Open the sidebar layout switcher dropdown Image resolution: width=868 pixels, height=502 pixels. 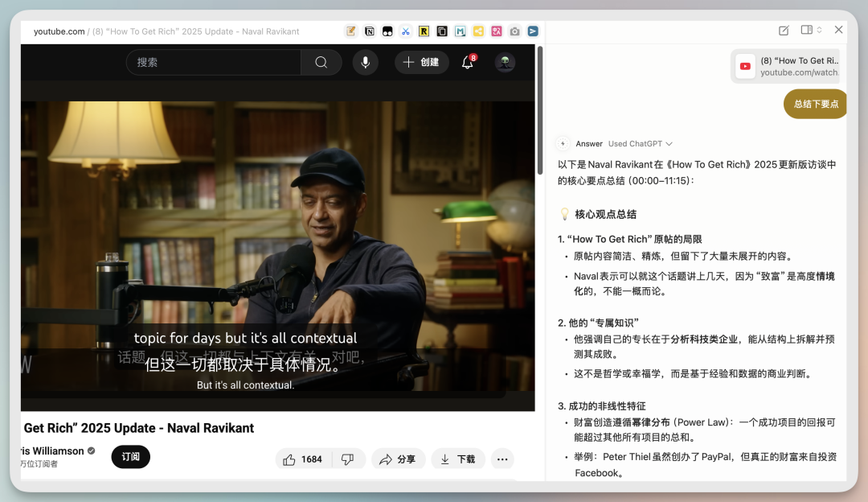(811, 31)
